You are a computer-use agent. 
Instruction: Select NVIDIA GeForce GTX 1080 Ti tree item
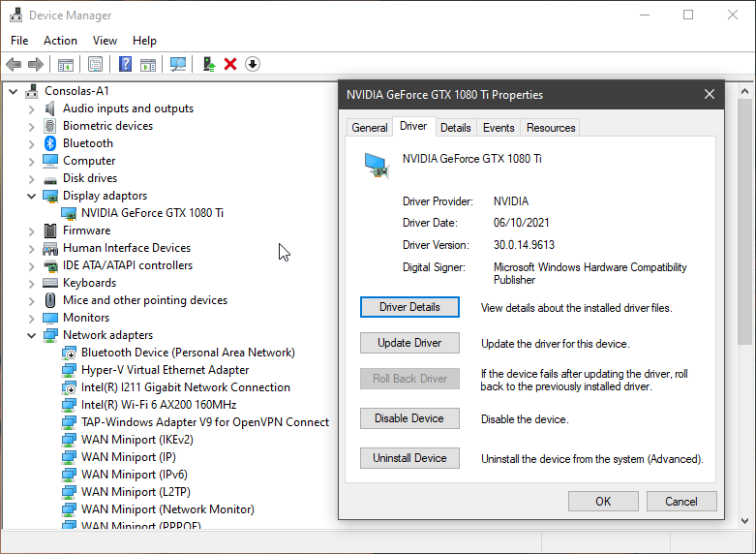tap(152, 213)
